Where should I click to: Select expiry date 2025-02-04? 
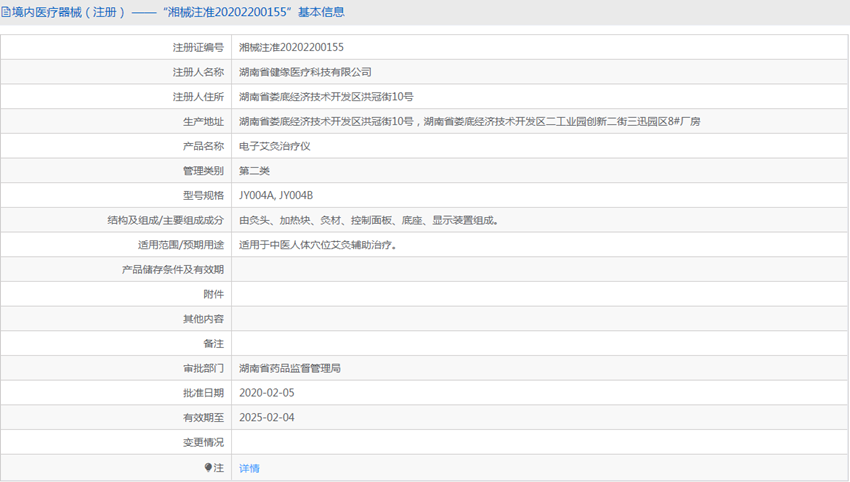(267, 417)
